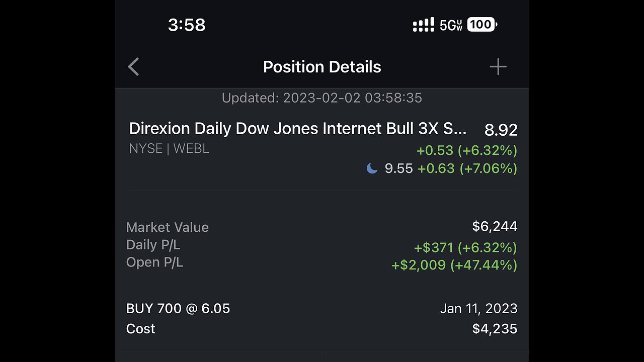Tap the after-hours moon icon
Viewport: 644px width, 362px height.
(x=372, y=168)
